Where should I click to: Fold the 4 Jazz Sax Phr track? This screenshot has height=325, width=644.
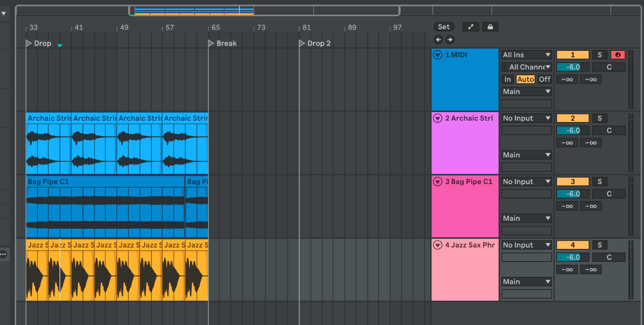tap(437, 245)
